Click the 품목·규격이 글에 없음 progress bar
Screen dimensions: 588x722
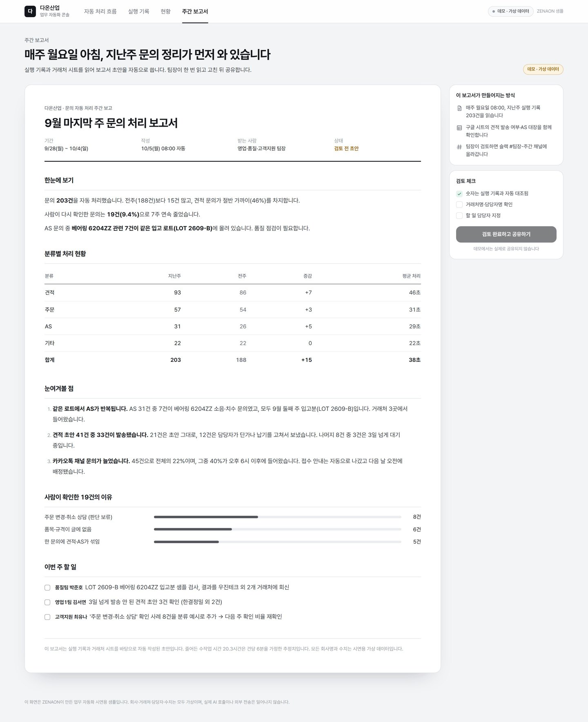pyautogui.click(x=278, y=529)
